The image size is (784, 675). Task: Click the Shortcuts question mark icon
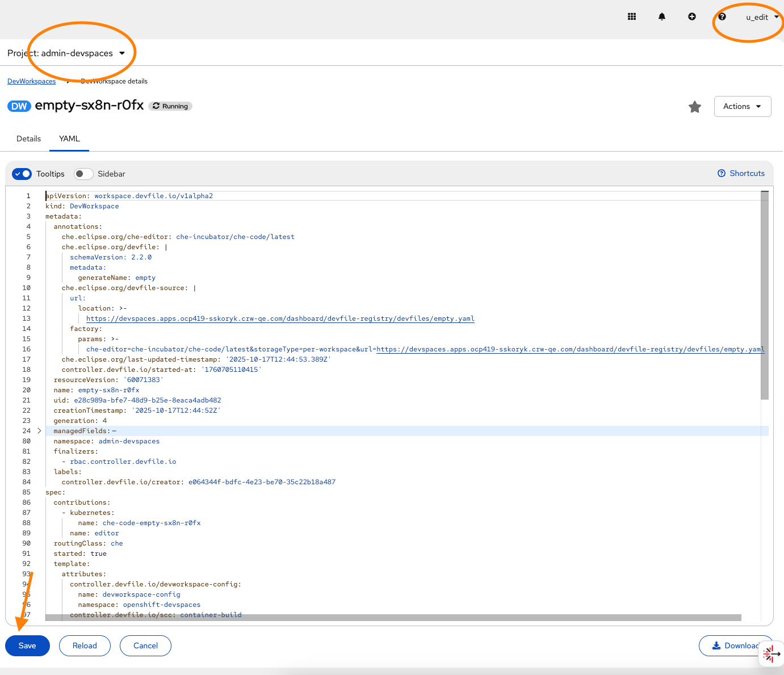pos(722,174)
